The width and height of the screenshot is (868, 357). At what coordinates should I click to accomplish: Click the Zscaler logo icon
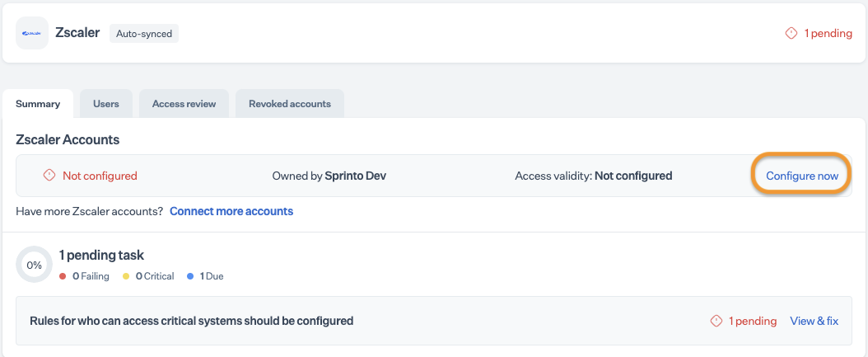[x=32, y=33]
